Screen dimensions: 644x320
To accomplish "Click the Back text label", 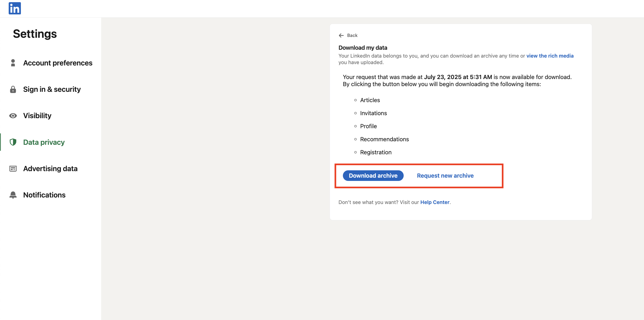I will [x=352, y=35].
